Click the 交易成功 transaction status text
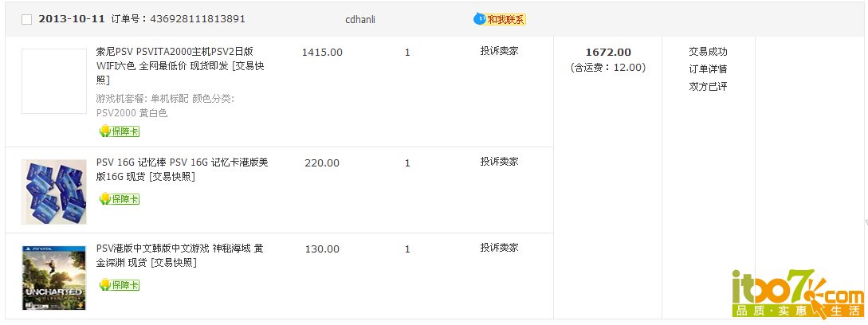Screen dimensions: 868x325 point(708,52)
